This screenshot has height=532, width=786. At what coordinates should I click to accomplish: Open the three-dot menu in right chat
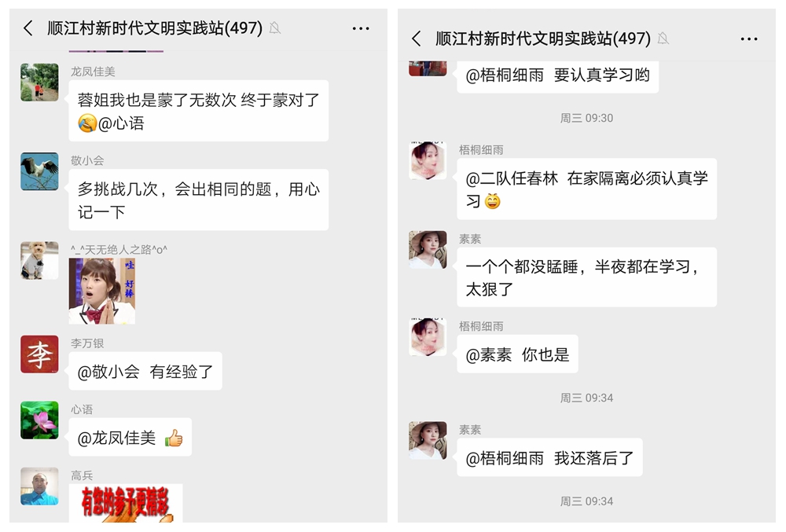tap(749, 39)
